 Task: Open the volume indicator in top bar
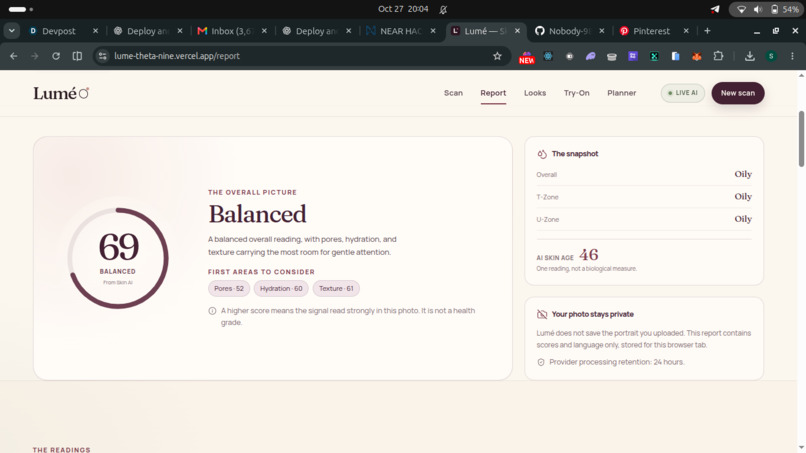tap(758, 9)
